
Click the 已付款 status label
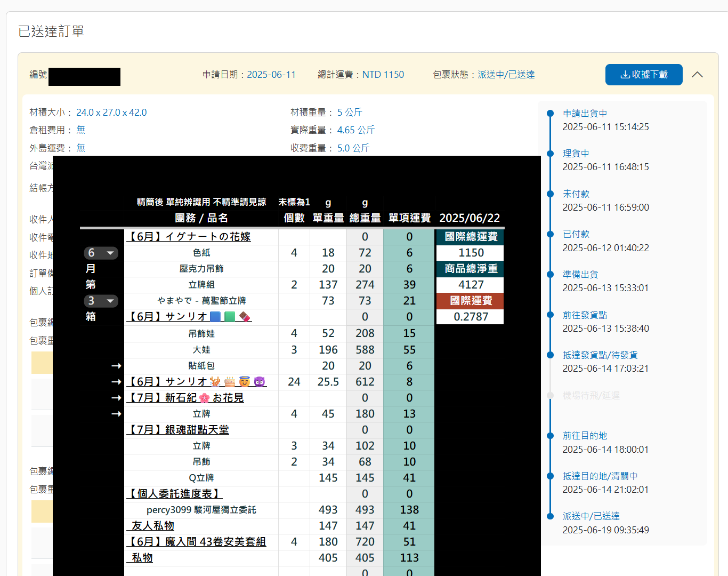pyautogui.click(x=576, y=234)
